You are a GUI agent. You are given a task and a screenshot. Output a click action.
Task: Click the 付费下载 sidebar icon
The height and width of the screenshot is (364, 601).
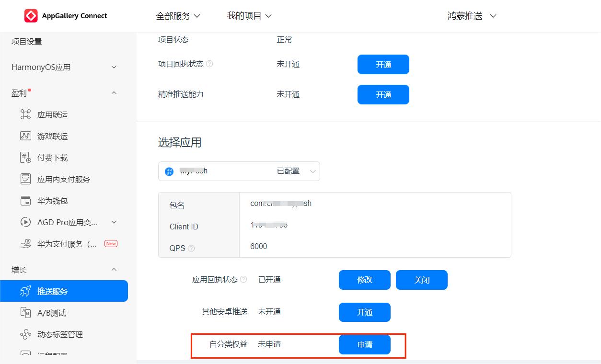click(x=25, y=158)
